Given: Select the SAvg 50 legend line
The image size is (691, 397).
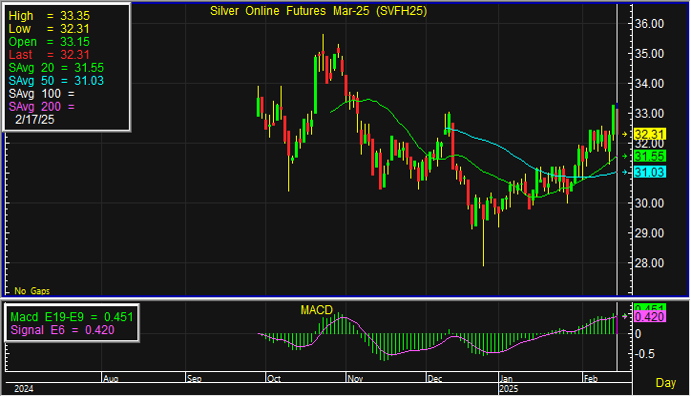Looking at the screenshot, I should click(x=56, y=81).
